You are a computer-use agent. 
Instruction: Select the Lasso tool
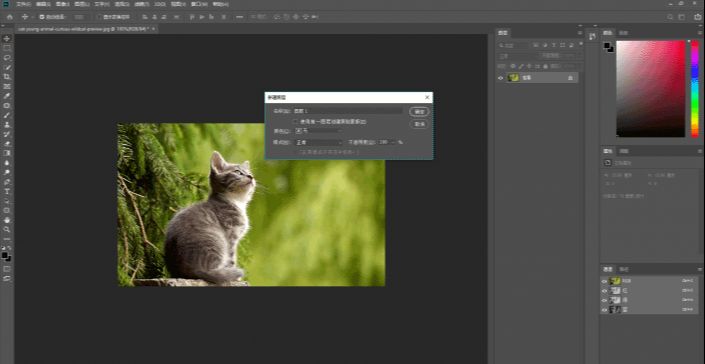[x=7, y=58]
